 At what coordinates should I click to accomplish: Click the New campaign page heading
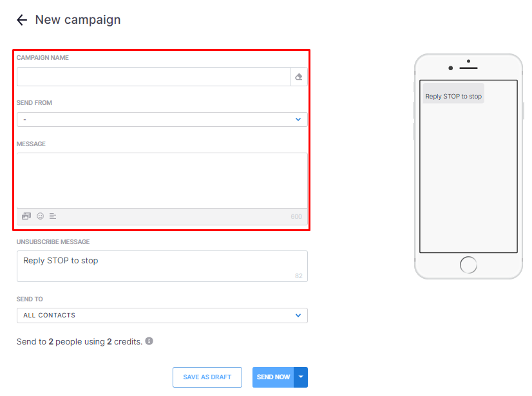[x=78, y=20]
